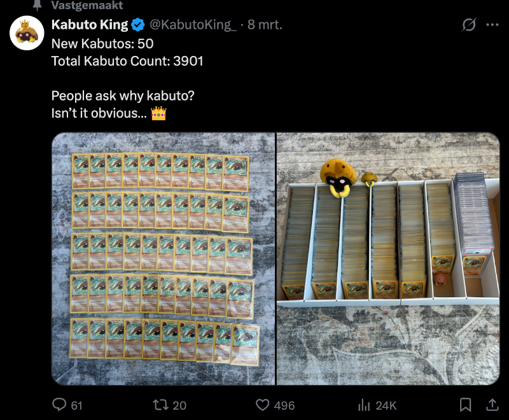Open the view analytics bar-chart icon
Screen dimensions: 509x420
pos(364,405)
